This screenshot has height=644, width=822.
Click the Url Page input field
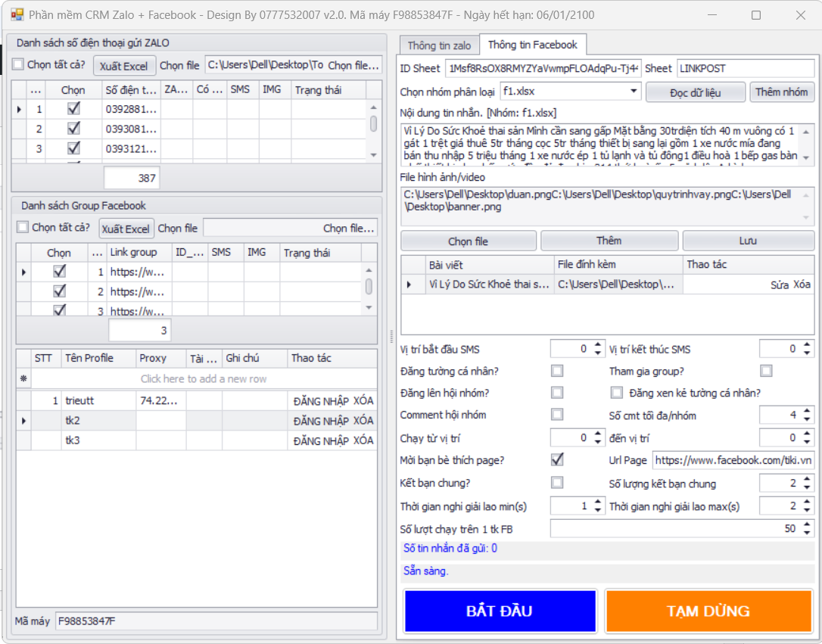click(x=733, y=460)
